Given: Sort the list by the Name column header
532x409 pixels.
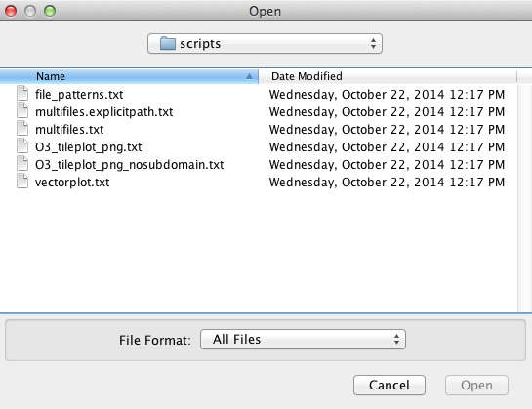Looking at the screenshot, I should [129, 76].
